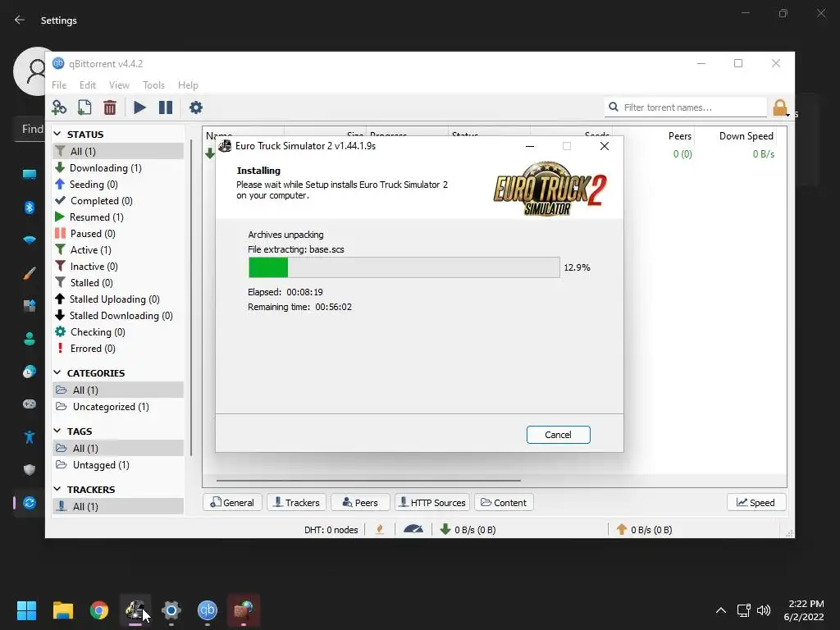Open the Edit menu
The height and width of the screenshot is (630, 840).
click(87, 85)
